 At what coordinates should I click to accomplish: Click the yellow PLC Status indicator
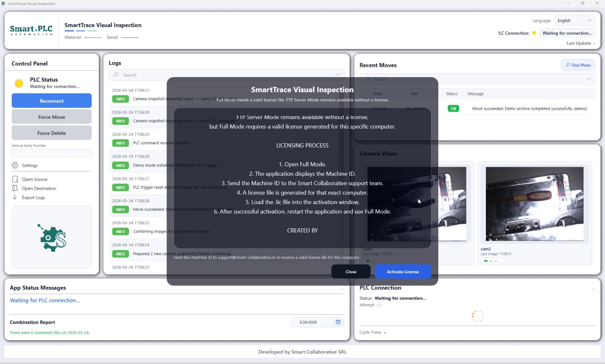tap(19, 83)
